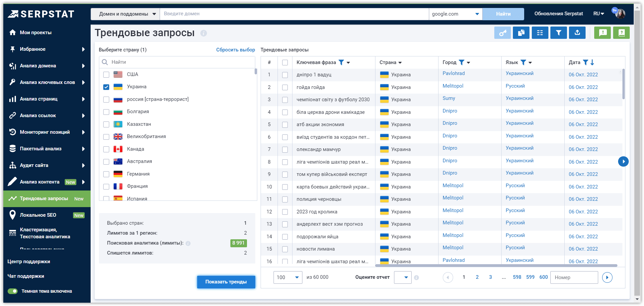Click the pin icon of Избранное
The width and height of the screenshot is (644, 306).
click(x=13, y=49)
